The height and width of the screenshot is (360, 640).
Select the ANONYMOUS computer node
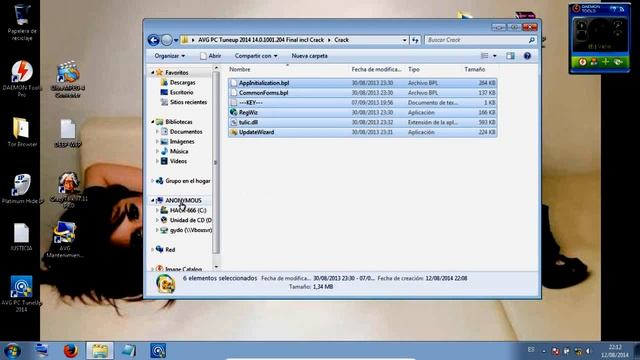183,200
